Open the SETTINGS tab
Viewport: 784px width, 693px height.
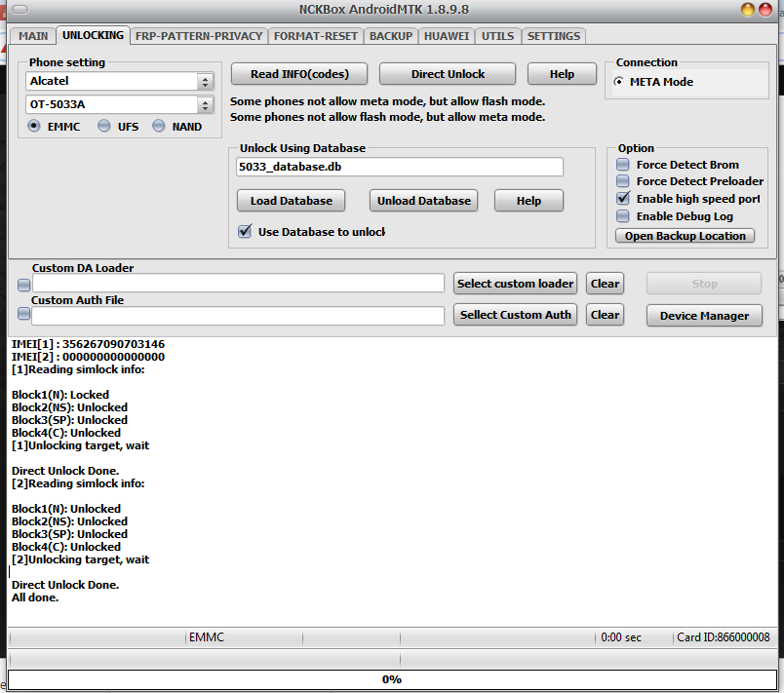coord(554,36)
